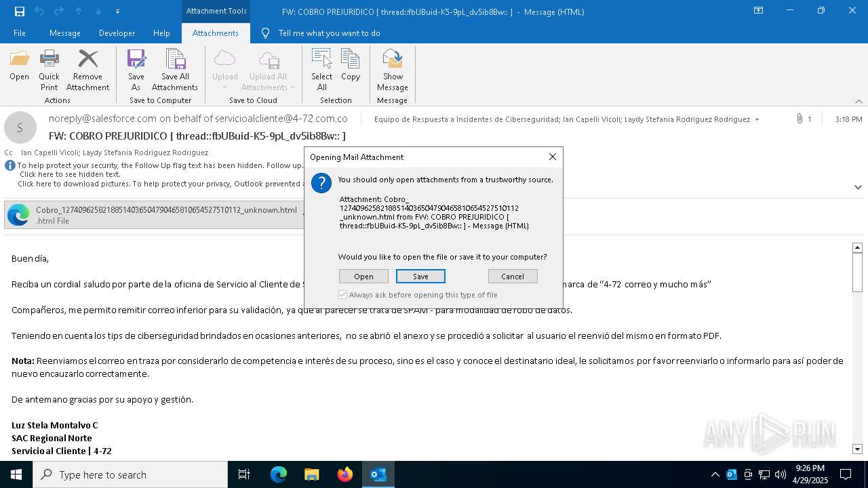Click the message body scrollbar thumb

[x=857, y=272]
